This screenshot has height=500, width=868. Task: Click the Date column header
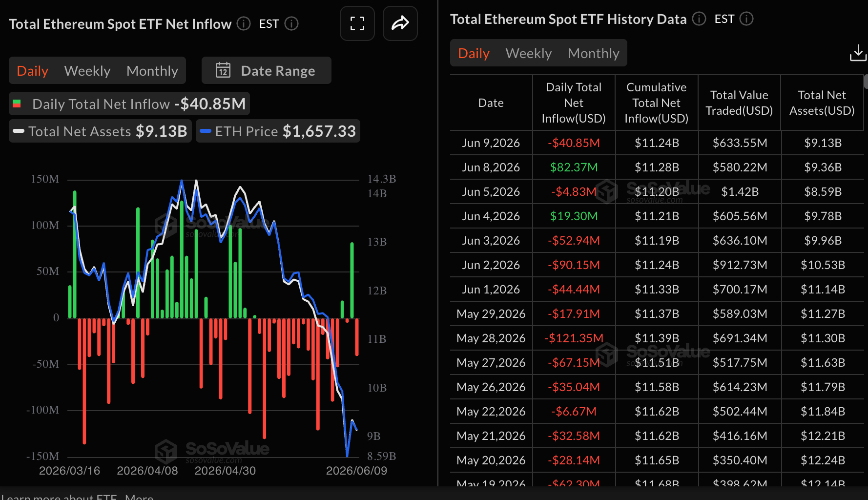pos(491,103)
